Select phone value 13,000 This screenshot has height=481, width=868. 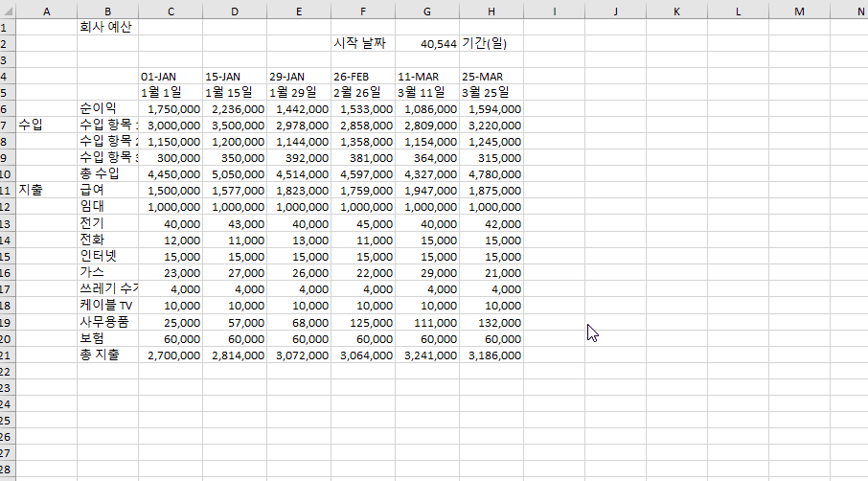(x=299, y=240)
